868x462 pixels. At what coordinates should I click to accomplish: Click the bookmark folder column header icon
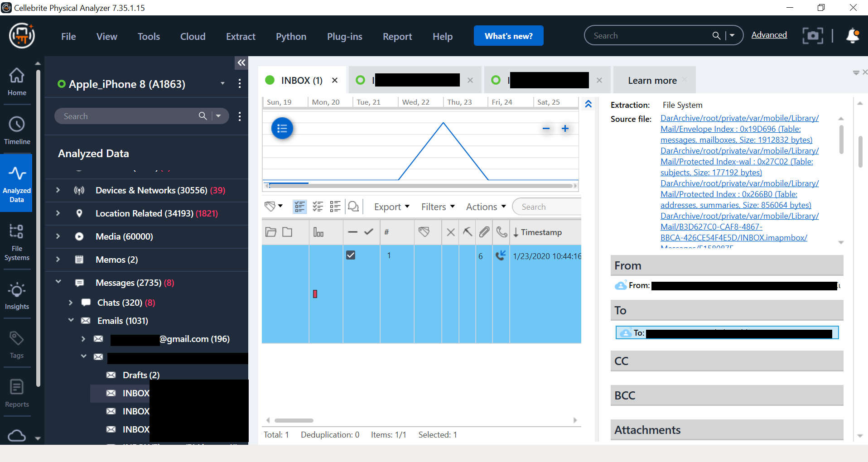point(271,232)
